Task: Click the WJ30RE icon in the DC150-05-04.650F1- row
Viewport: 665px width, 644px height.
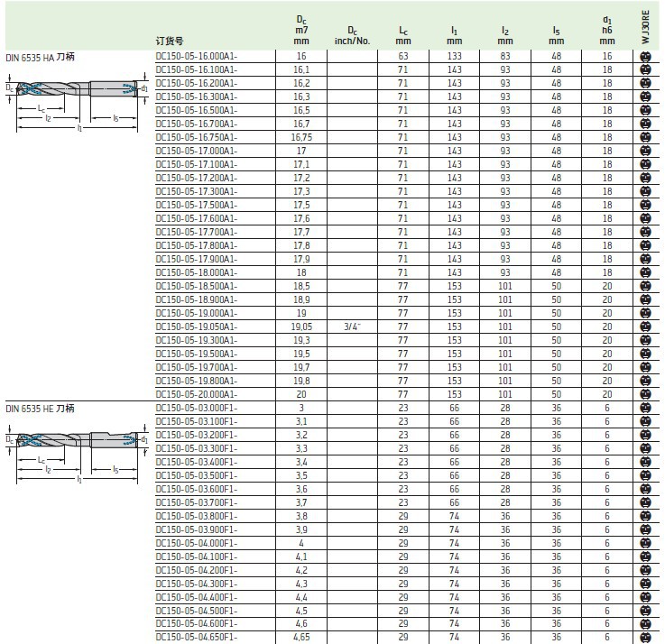Action: [x=644, y=638]
